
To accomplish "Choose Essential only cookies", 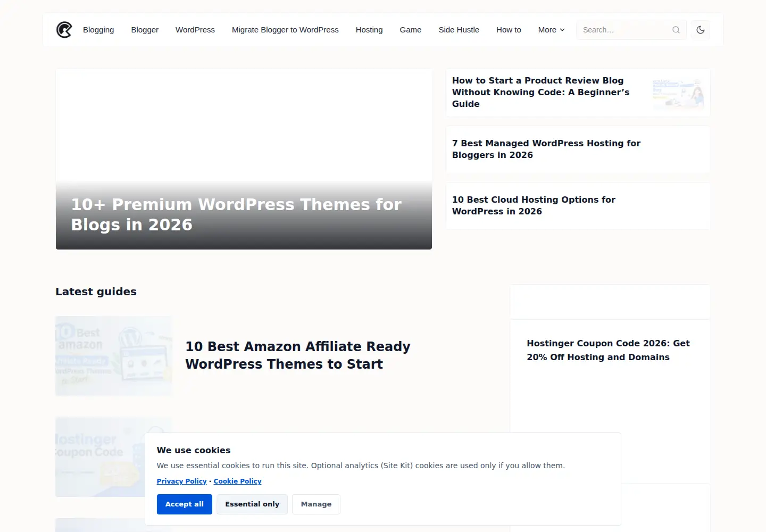I will [252, 504].
